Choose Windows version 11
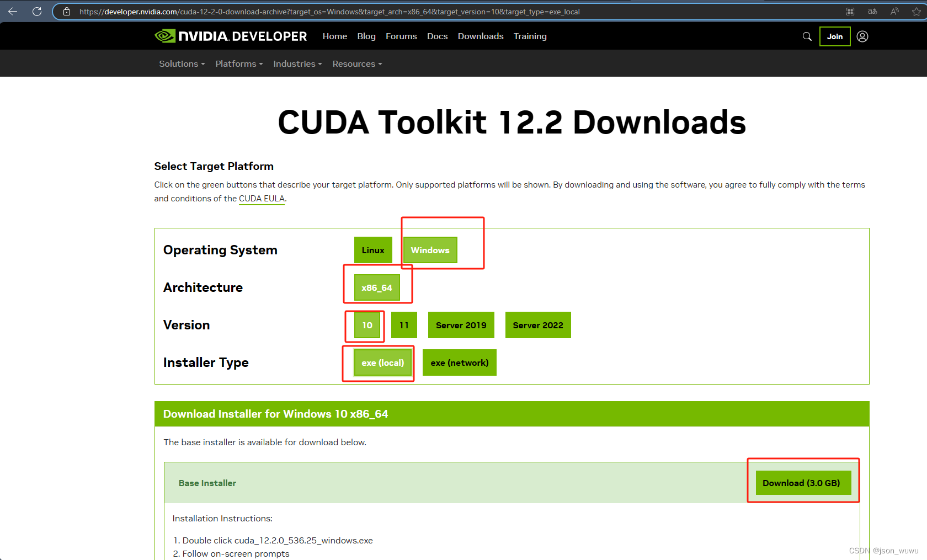The width and height of the screenshot is (927, 560). pyautogui.click(x=404, y=326)
